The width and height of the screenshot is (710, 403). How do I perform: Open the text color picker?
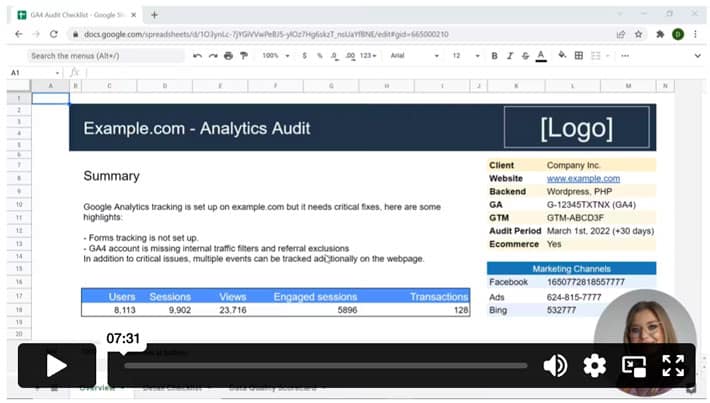pos(541,56)
